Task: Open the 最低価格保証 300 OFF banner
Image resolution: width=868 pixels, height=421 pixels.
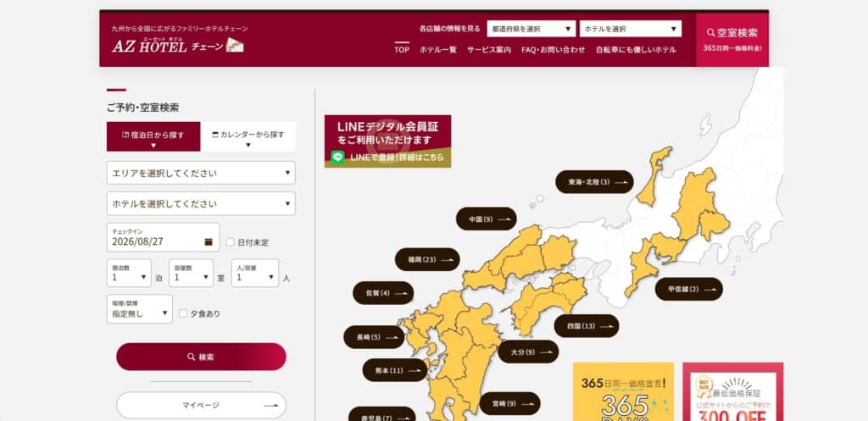Action: (x=733, y=391)
